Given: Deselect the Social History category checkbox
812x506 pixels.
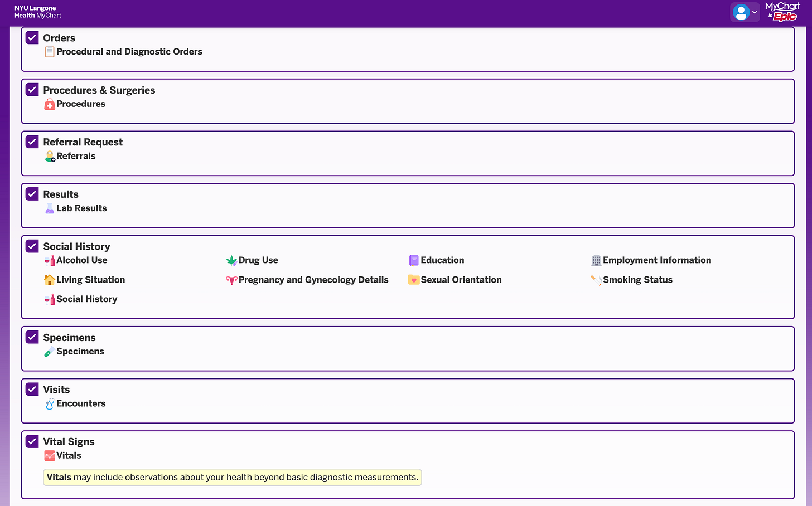Looking at the screenshot, I should tap(32, 246).
